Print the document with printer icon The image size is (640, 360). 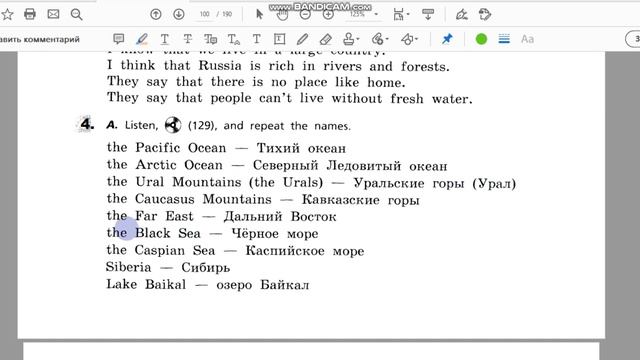[30, 14]
